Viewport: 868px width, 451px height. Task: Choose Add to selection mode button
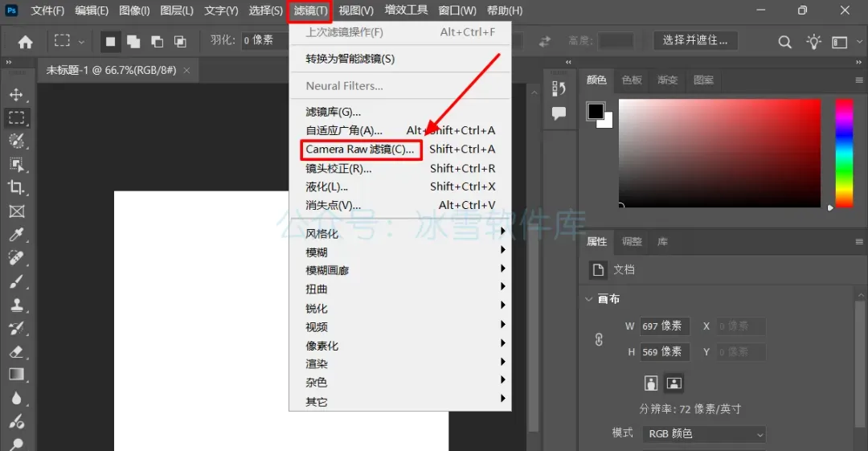pos(133,42)
